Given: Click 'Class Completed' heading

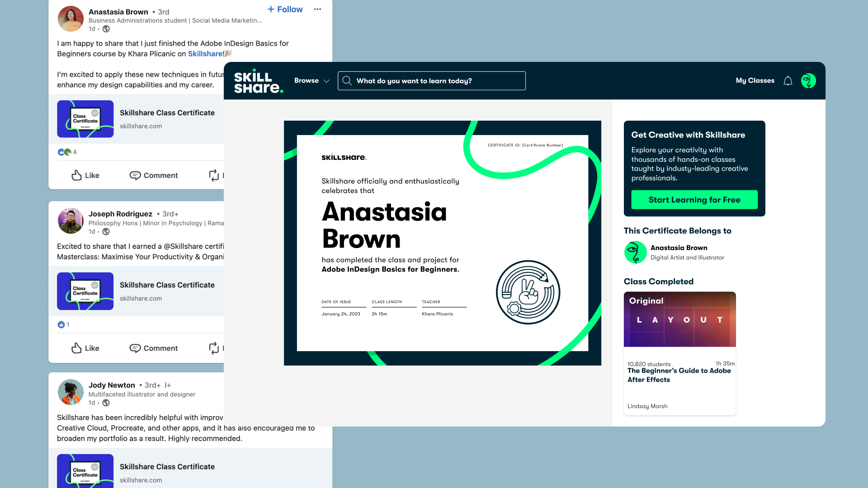Looking at the screenshot, I should pyautogui.click(x=658, y=282).
